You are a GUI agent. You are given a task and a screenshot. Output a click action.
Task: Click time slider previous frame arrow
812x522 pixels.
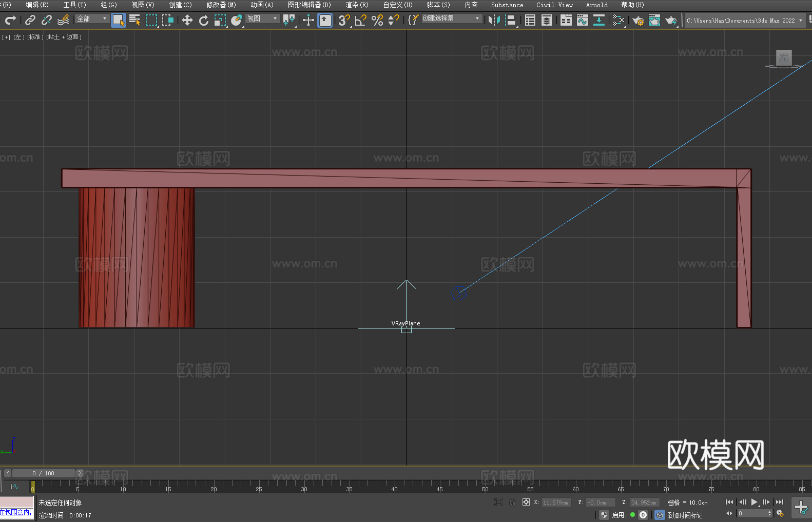point(7,473)
